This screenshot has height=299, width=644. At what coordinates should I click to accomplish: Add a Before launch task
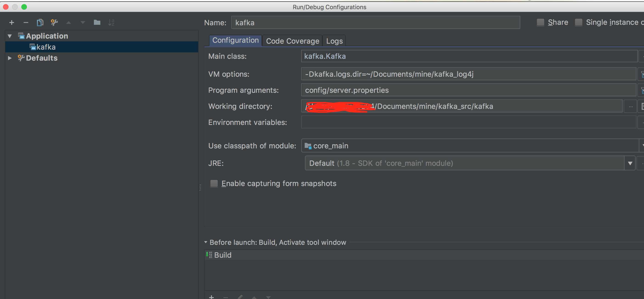(x=211, y=297)
